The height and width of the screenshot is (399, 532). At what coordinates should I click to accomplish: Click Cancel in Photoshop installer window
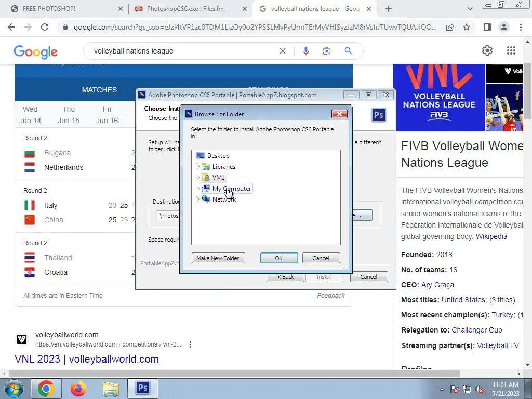(x=369, y=277)
